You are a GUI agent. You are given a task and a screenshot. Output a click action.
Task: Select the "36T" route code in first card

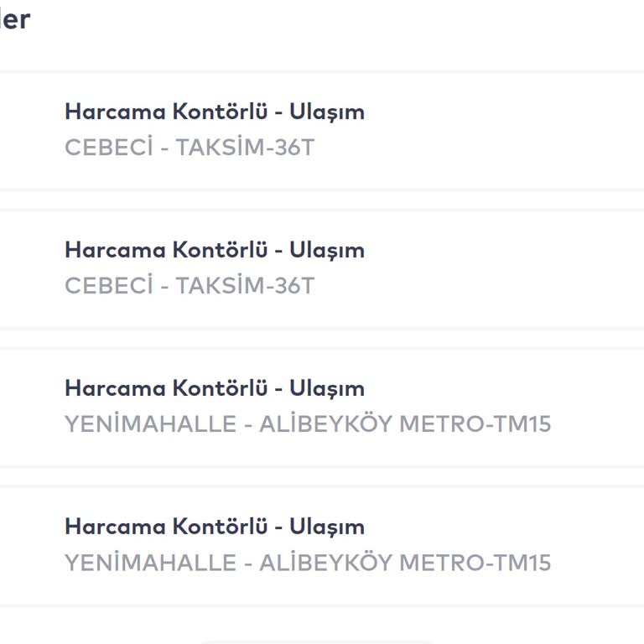coord(294,148)
